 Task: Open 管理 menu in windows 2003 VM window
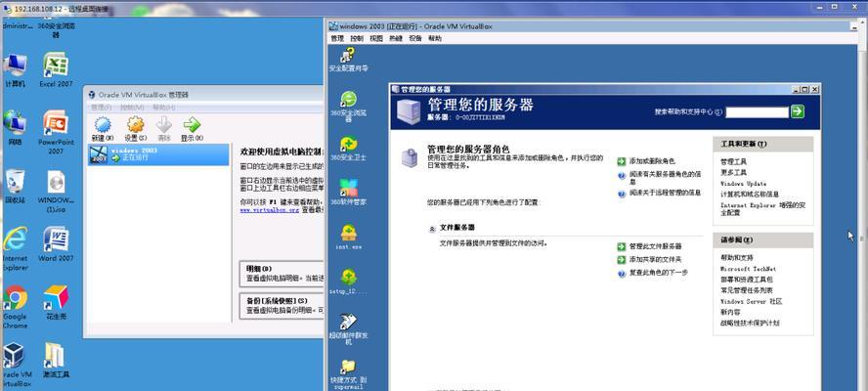pos(337,38)
